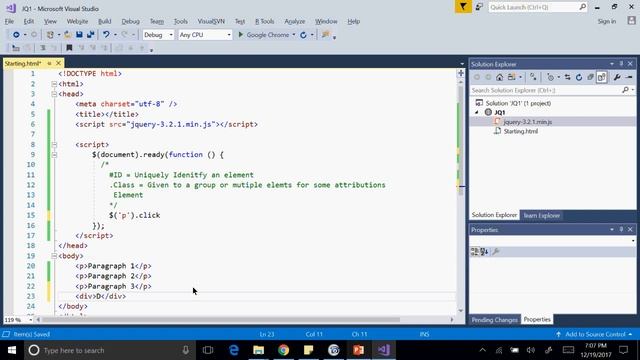
Task: Save the current file with the disk icon
Action: (79, 35)
